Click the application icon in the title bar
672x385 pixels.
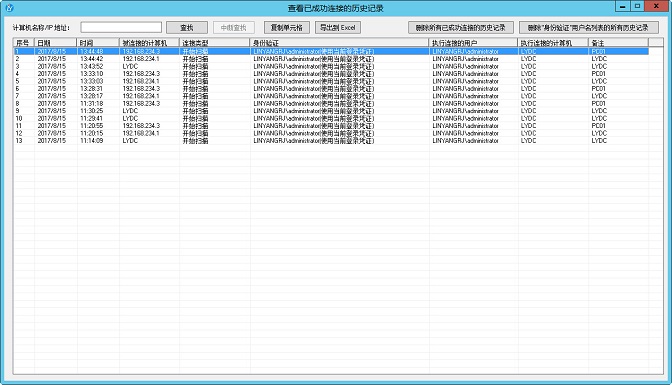pos(9,8)
